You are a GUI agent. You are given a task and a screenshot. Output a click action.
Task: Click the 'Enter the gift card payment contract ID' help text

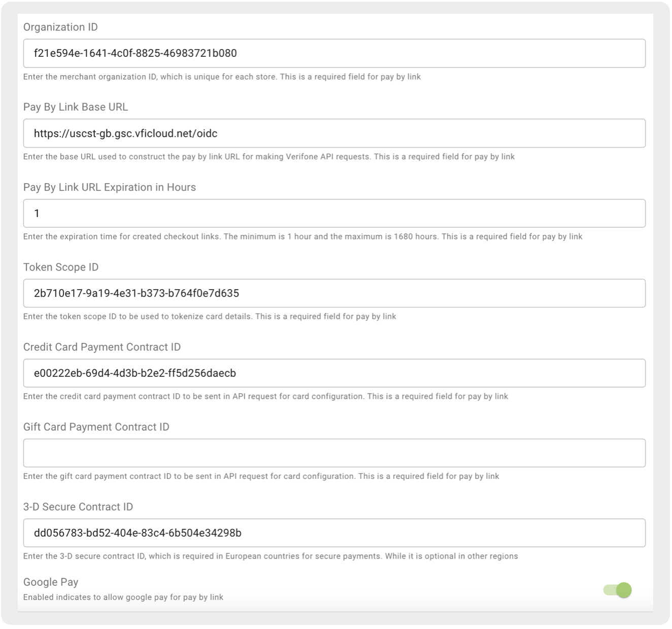(x=261, y=476)
